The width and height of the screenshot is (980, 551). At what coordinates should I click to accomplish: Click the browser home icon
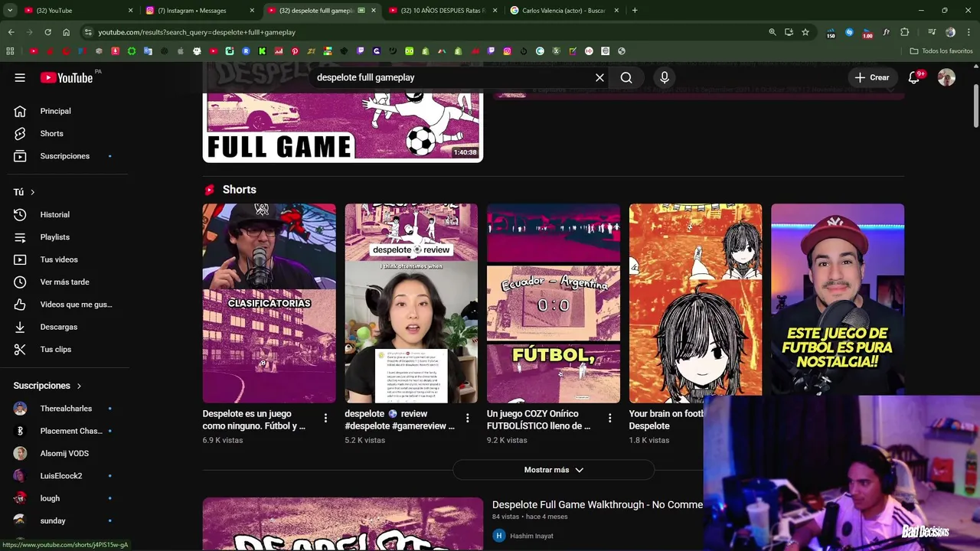pyautogui.click(x=66, y=32)
